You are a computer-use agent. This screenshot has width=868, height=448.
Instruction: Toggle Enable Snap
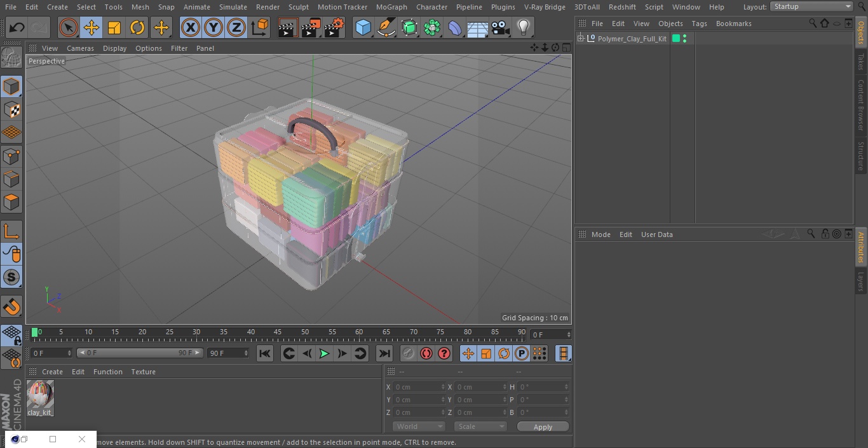point(11,277)
